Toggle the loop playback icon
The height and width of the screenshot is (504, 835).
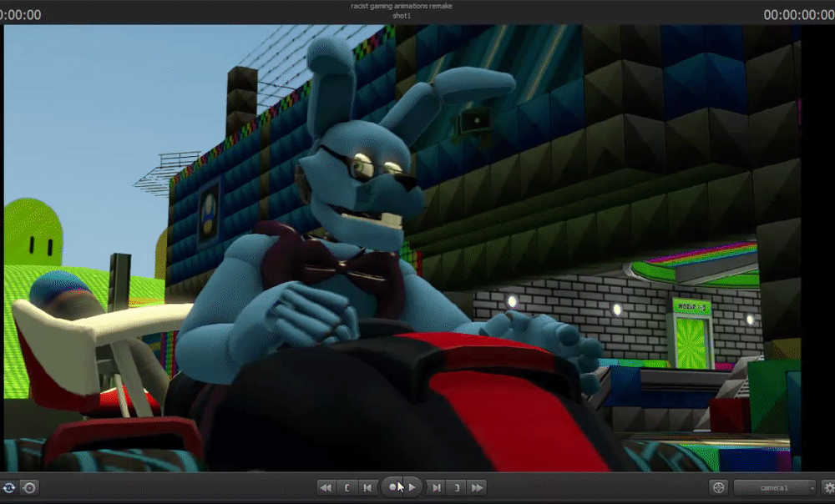tap(8, 487)
